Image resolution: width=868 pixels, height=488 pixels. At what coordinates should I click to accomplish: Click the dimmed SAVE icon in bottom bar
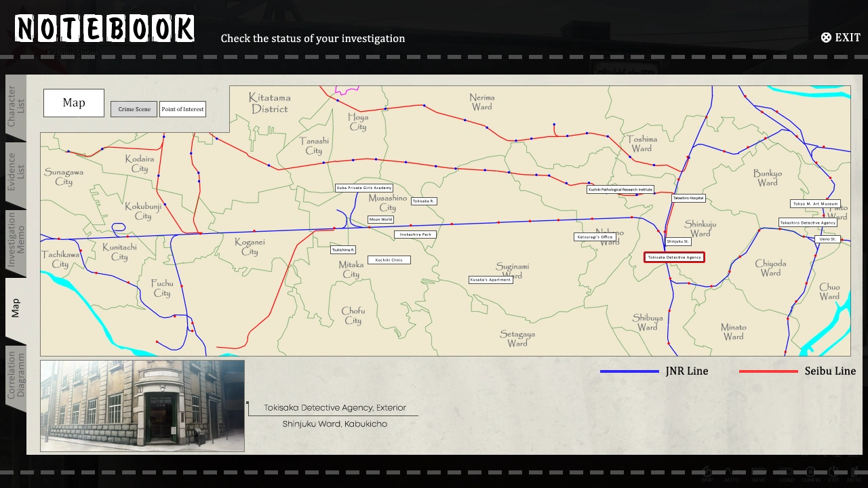[759, 474]
